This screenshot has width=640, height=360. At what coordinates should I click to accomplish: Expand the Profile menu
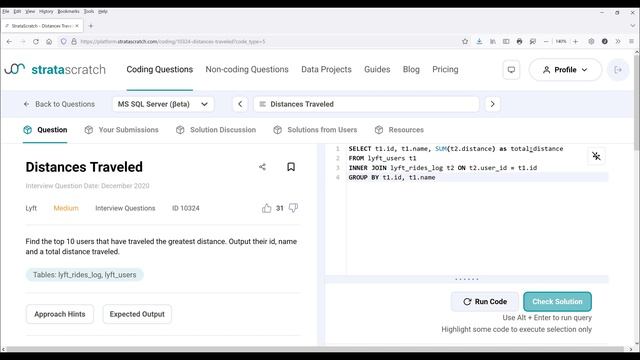[x=565, y=70]
